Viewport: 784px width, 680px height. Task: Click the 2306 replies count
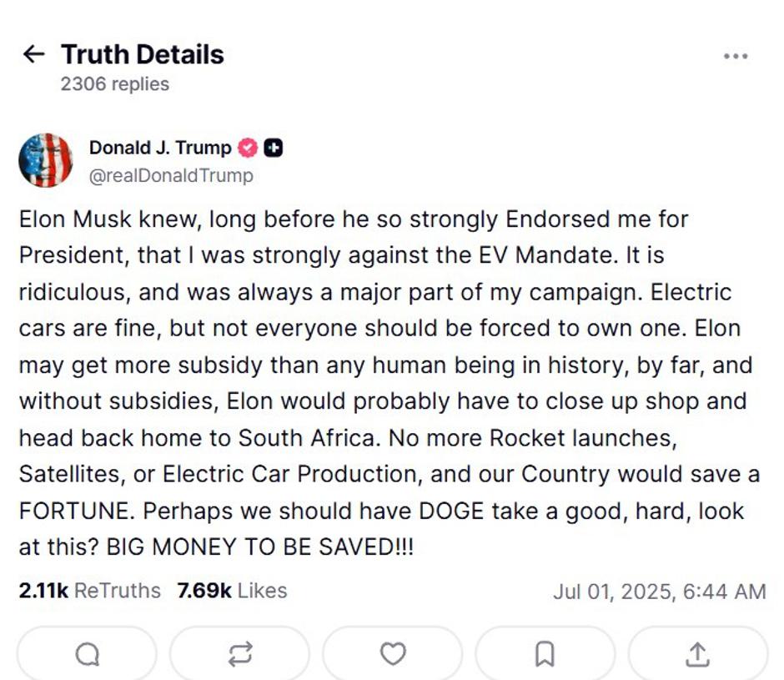point(115,84)
